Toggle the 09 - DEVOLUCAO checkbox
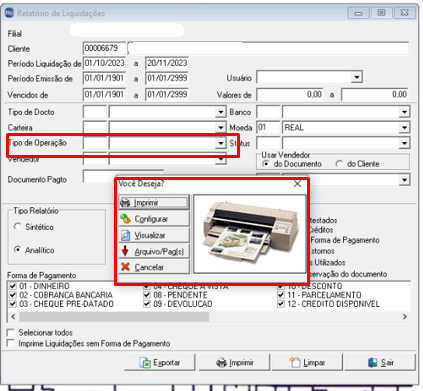This screenshot has width=423, height=391. pos(147,304)
